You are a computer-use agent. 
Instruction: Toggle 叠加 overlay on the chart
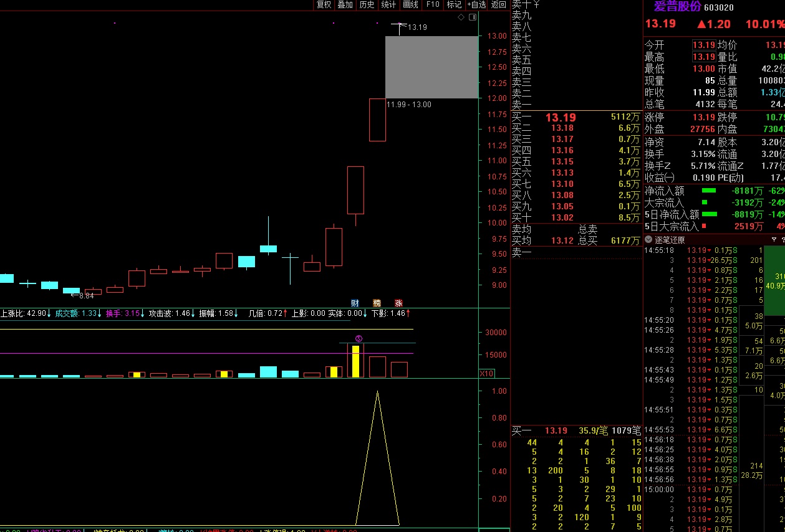345,4
